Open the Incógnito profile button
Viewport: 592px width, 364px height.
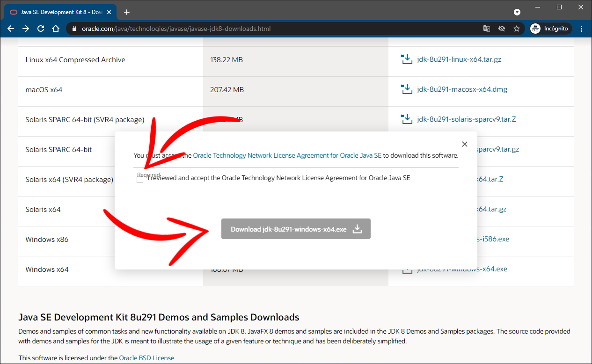point(550,29)
